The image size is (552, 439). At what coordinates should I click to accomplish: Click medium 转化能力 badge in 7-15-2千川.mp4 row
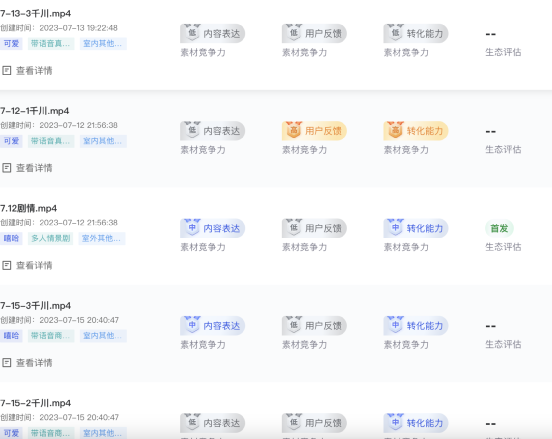click(415, 423)
